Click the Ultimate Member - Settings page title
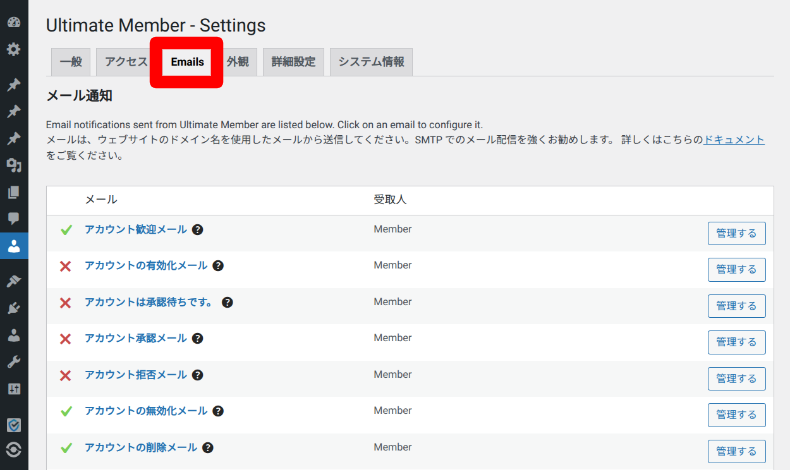 tap(156, 25)
